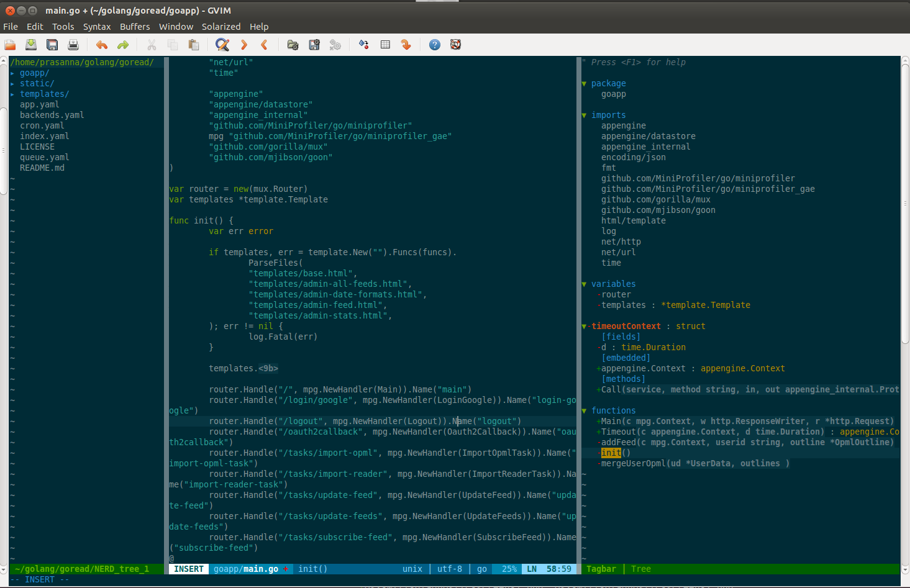Click the Save All files floppy icon
Screen dimensions: 910x588
(52, 45)
